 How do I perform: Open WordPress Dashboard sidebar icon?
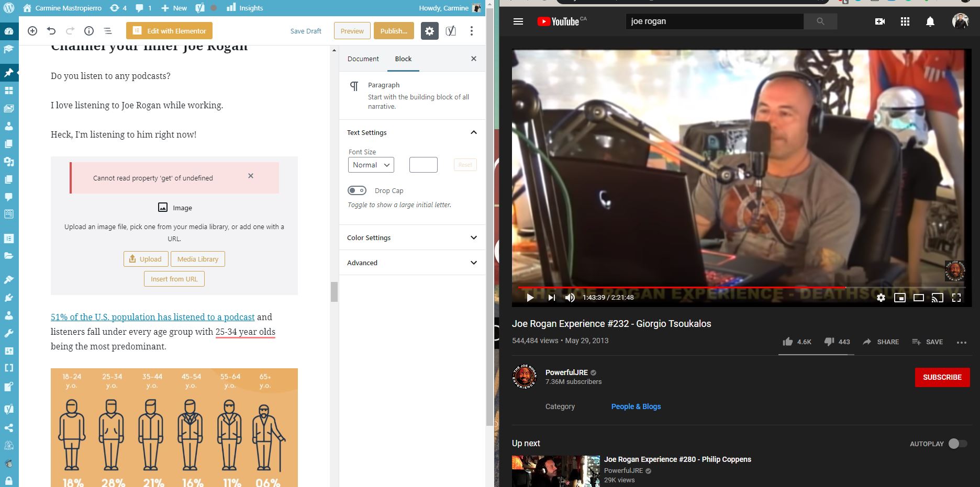pyautogui.click(x=9, y=31)
